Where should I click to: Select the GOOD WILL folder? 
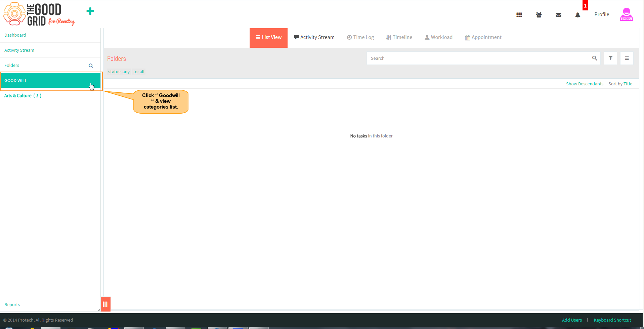(50, 80)
